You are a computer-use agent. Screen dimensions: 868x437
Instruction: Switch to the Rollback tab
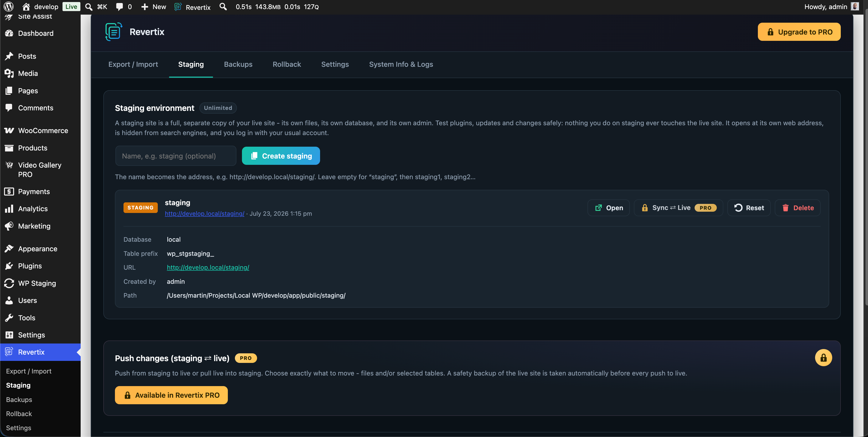(x=286, y=64)
